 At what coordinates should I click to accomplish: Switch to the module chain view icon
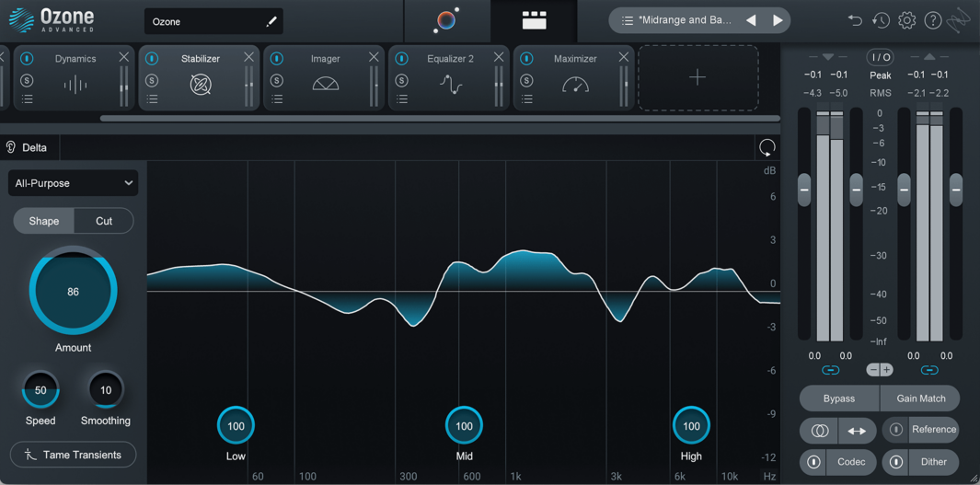click(x=534, y=20)
